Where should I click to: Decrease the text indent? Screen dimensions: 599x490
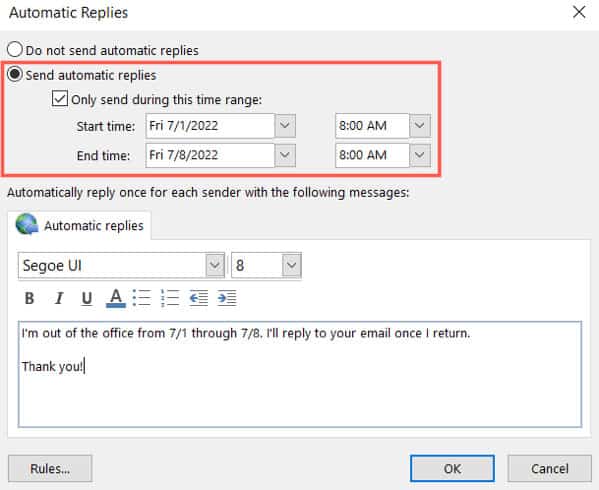[x=199, y=298]
